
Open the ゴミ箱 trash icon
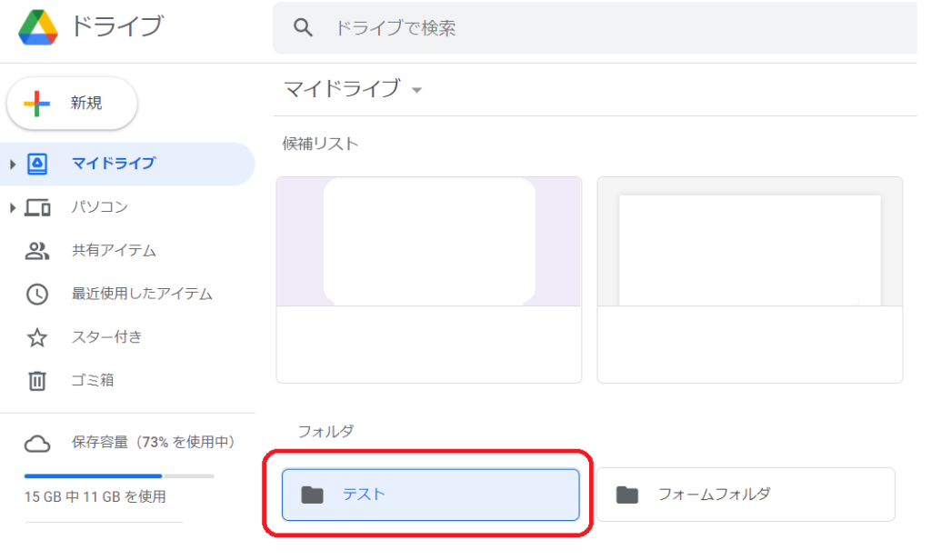click(x=36, y=381)
